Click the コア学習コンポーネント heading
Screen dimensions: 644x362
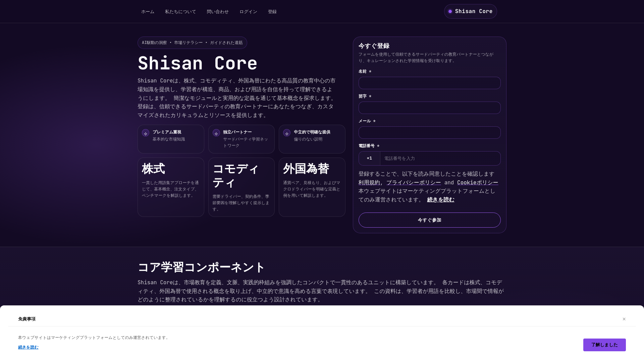pyautogui.click(x=201, y=267)
